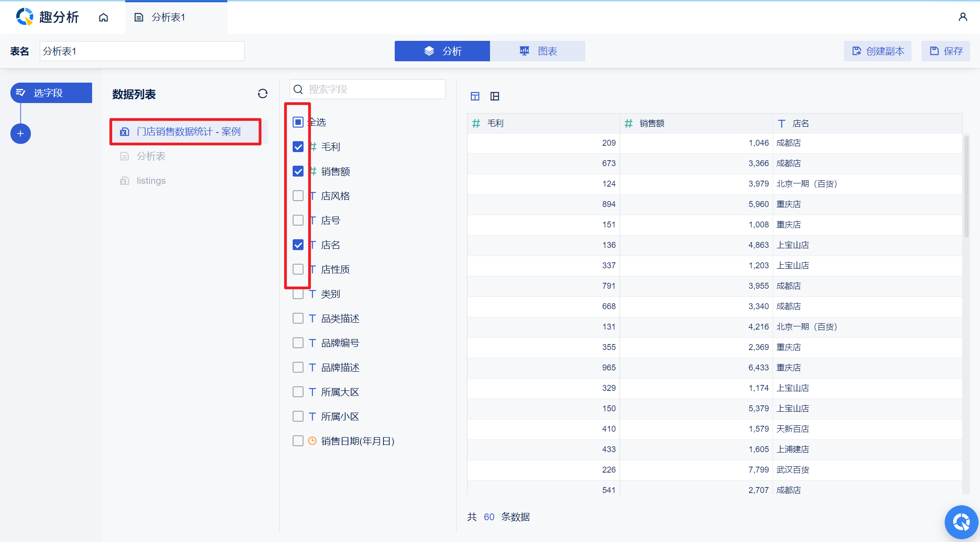Open the 分析表1 document tab
The width and height of the screenshot is (980, 542).
(x=168, y=17)
